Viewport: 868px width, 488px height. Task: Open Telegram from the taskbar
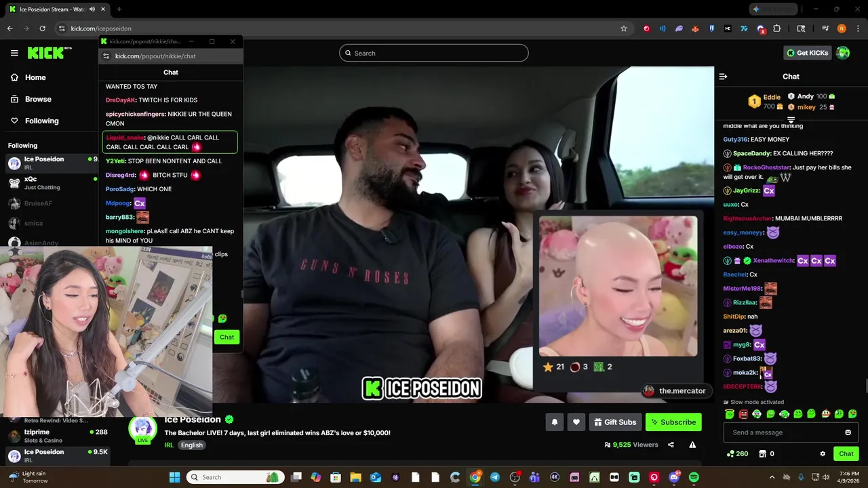pyautogui.click(x=495, y=477)
